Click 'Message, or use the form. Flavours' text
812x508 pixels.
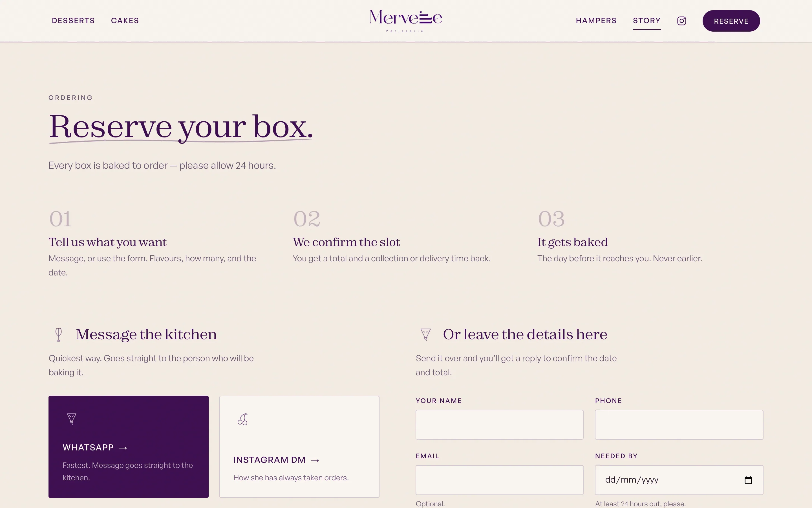[x=152, y=265]
